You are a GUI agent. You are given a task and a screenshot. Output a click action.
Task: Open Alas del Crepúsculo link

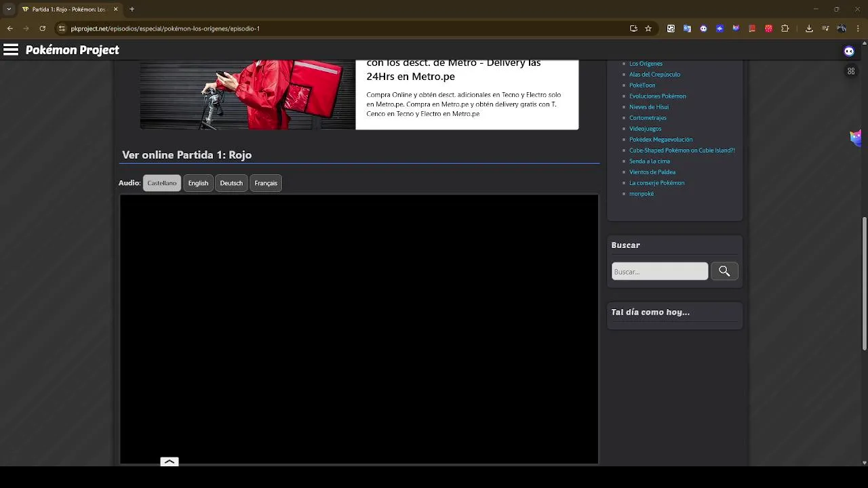coord(654,75)
